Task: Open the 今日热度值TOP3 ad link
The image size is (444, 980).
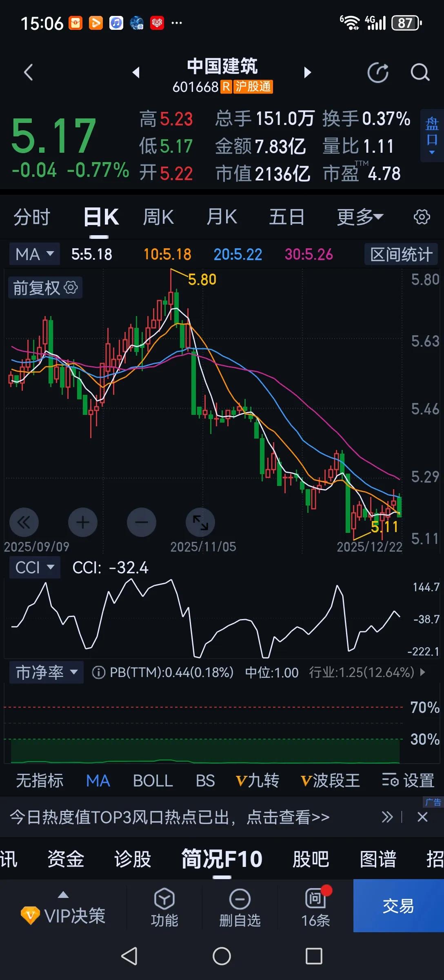Action: pos(169,817)
